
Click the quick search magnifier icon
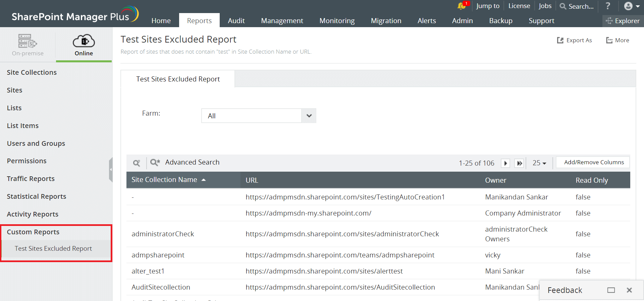pyautogui.click(x=137, y=163)
